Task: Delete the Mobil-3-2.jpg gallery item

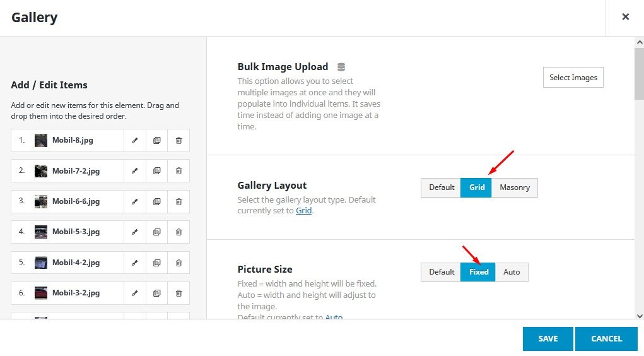Action: pyautogui.click(x=179, y=293)
